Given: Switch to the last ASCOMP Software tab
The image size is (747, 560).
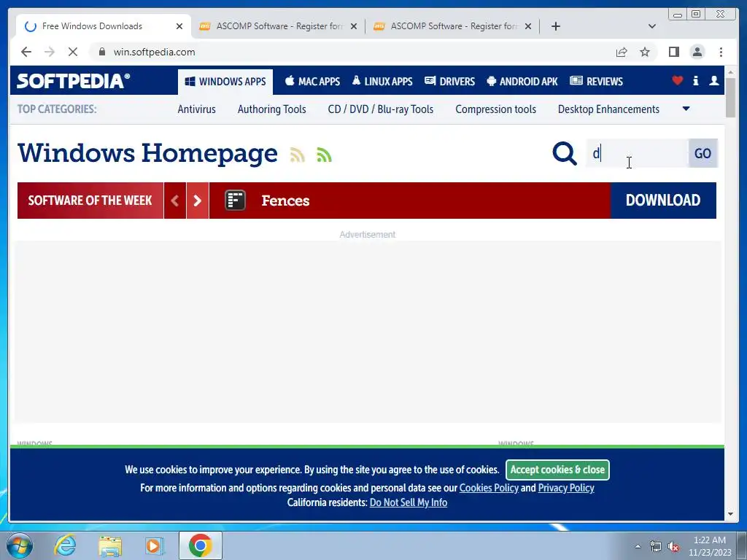Looking at the screenshot, I should (x=452, y=26).
